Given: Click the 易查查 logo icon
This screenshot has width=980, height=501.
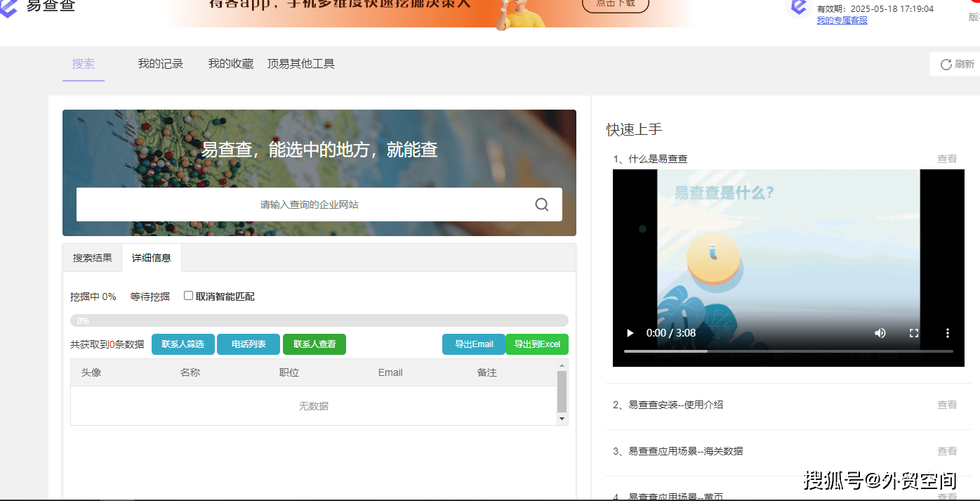Looking at the screenshot, I should click(10, 7).
